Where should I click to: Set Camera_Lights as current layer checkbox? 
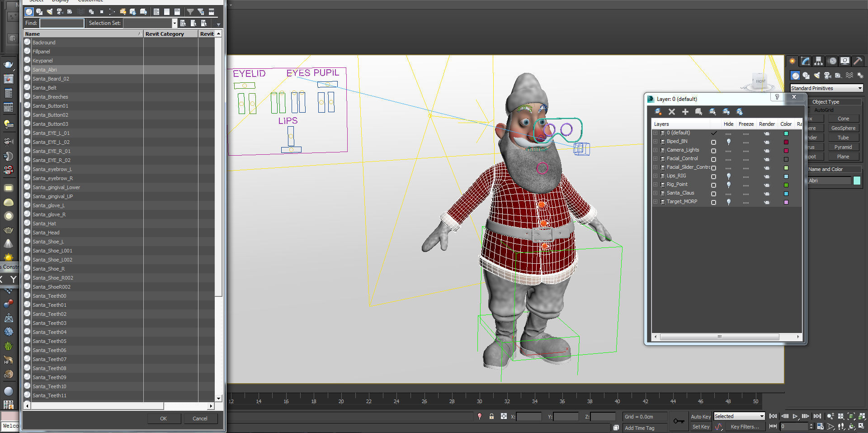pos(714,151)
